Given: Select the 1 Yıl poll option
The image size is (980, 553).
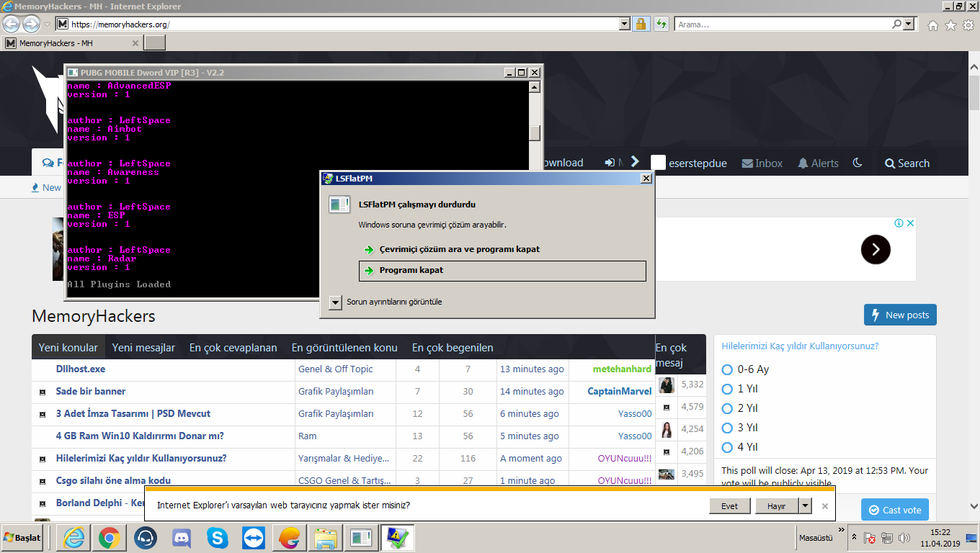Looking at the screenshot, I should (727, 389).
